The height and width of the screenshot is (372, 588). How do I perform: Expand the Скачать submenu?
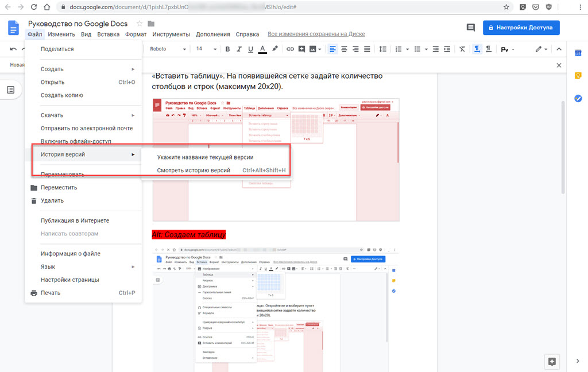(x=86, y=115)
